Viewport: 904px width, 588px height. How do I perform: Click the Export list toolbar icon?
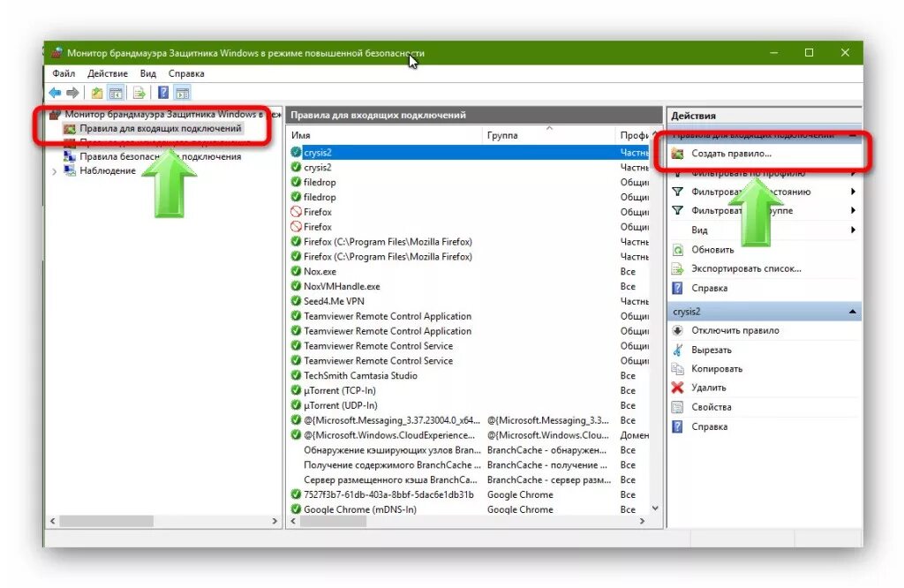(x=139, y=93)
